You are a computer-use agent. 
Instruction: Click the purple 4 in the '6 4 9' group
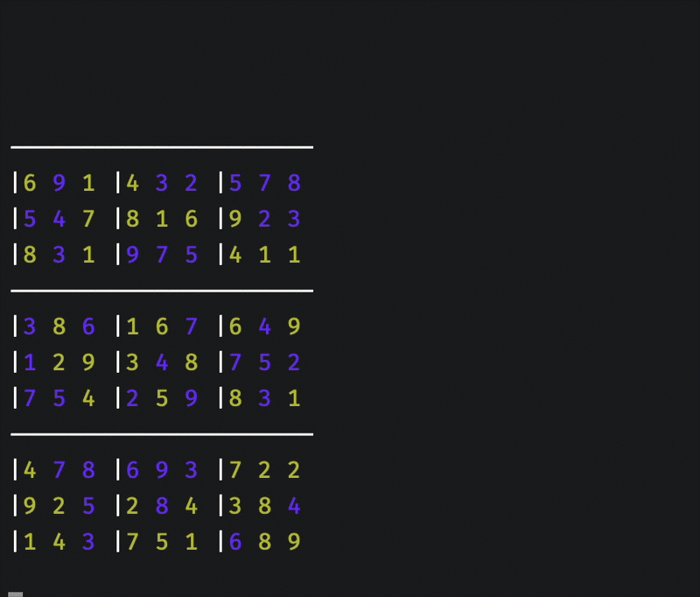(265, 327)
